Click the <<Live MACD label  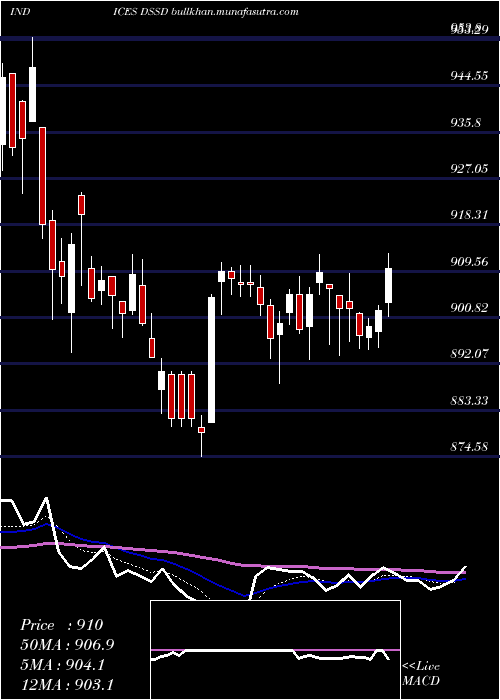point(421,673)
